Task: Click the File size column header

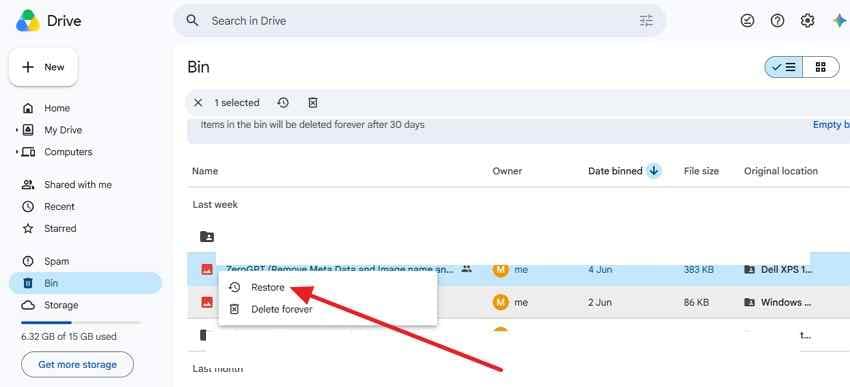Action: (701, 171)
